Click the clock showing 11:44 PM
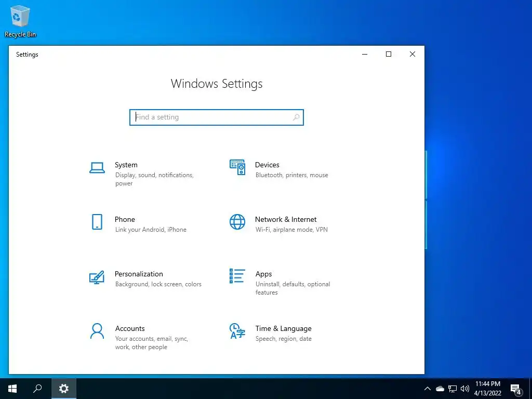The height and width of the screenshot is (399, 532). click(x=487, y=384)
